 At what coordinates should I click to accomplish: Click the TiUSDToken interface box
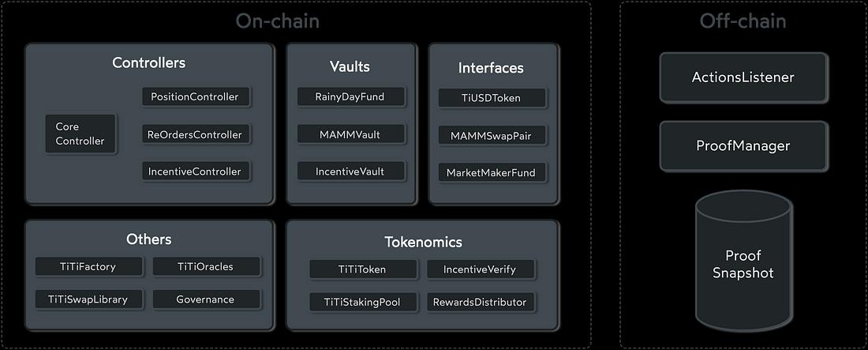tap(492, 98)
